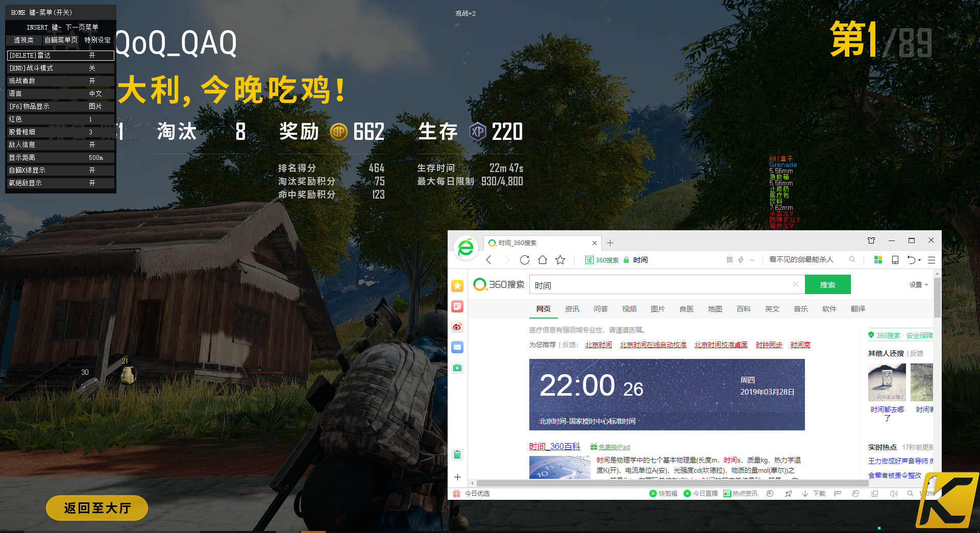Screen dimensions: 980x533
Task: Click the lightning speed-mode icon
Action: point(741,260)
